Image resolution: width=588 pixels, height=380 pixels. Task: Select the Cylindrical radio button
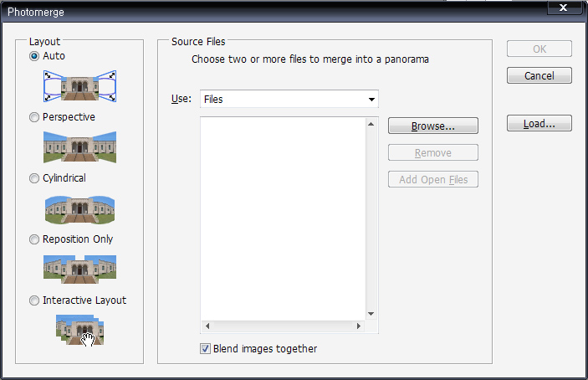coord(34,178)
